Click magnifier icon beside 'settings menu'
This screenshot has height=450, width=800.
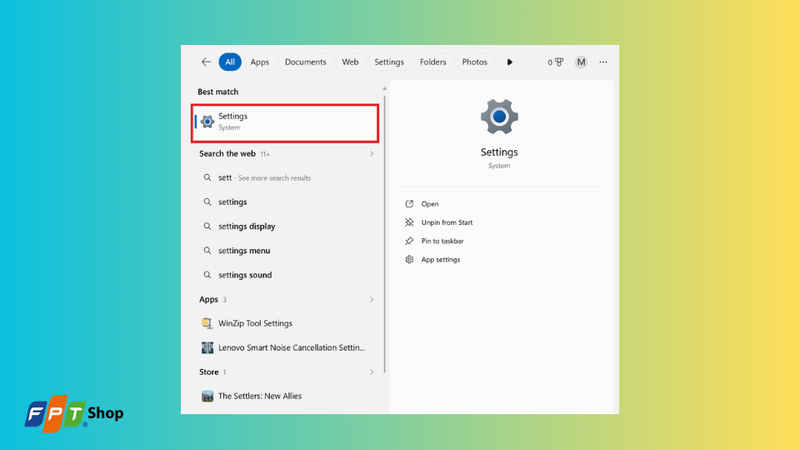pos(207,251)
